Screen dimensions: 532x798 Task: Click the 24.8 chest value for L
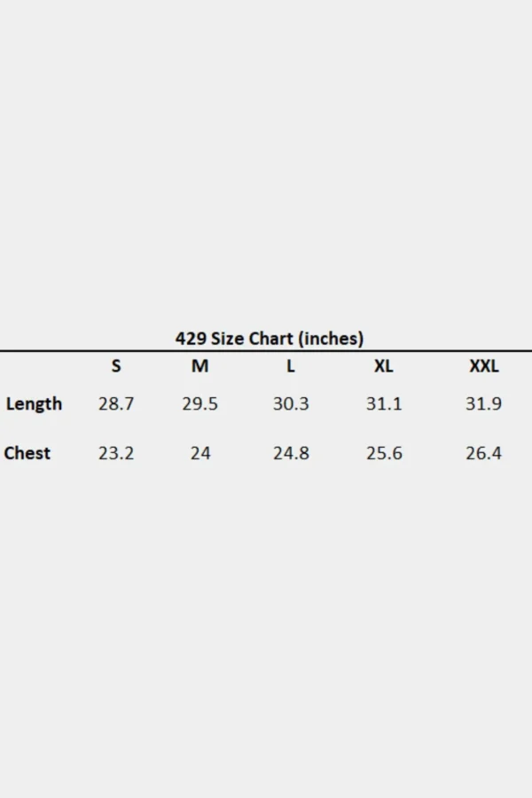(291, 453)
